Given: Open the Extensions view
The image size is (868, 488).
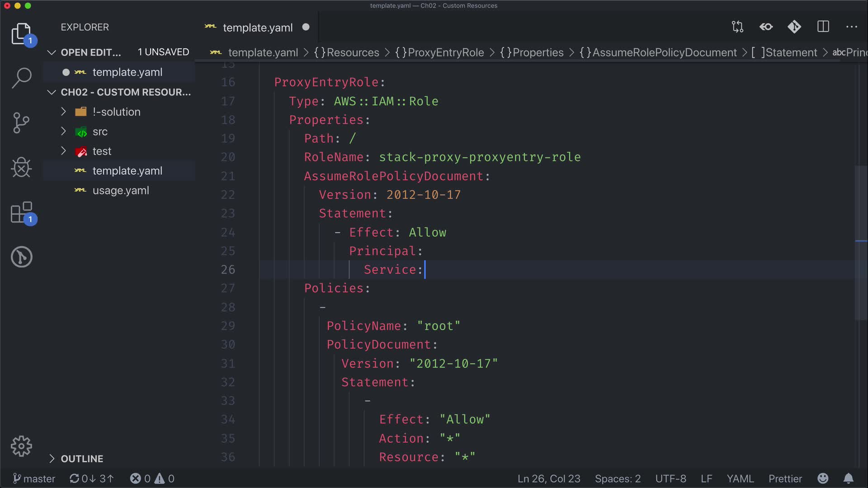Looking at the screenshot, I should [21, 212].
